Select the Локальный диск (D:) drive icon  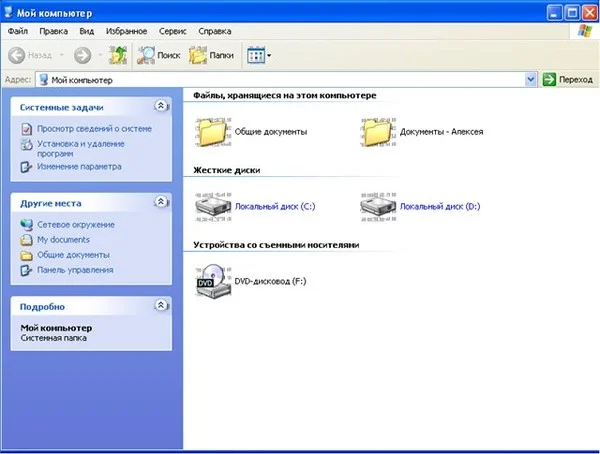pyautogui.click(x=378, y=207)
